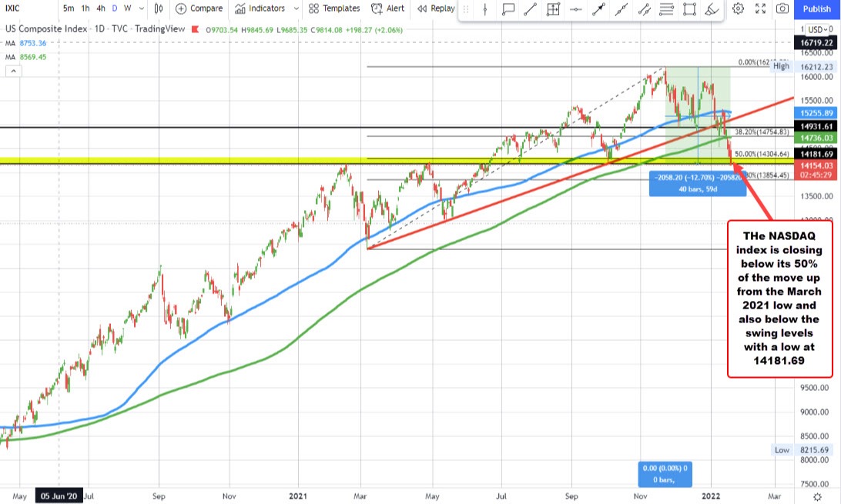Click the 2022 label on time axis
The width and height of the screenshot is (841, 504).
(711, 496)
